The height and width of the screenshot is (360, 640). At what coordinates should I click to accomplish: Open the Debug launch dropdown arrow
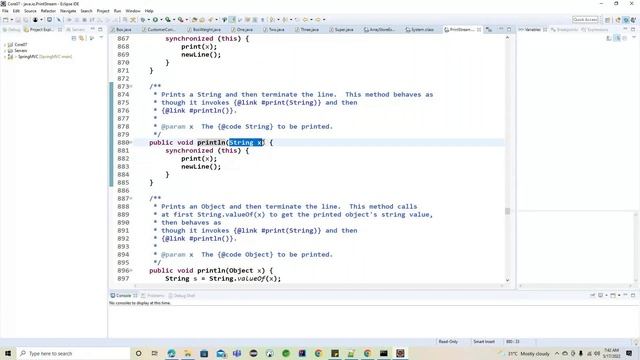(148, 20)
